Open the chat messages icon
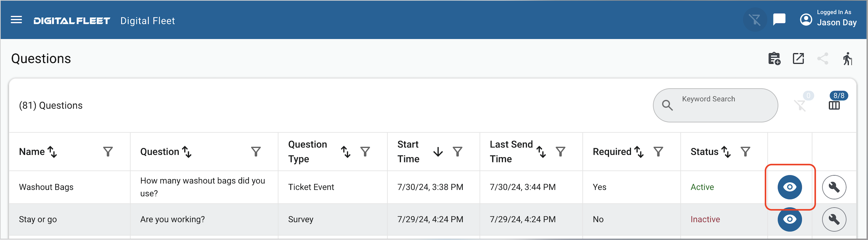This screenshot has width=868, height=240. click(779, 19)
